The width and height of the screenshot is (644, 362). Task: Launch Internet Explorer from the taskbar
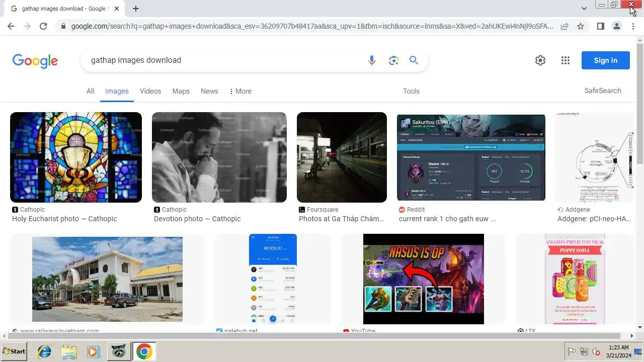(44, 351)
